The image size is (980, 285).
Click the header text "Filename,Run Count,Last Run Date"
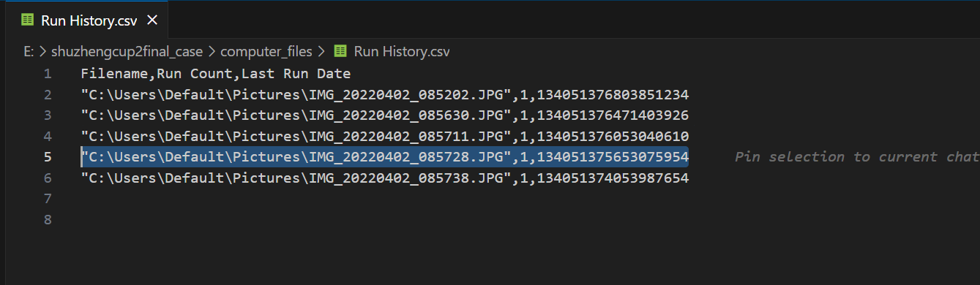[x=216, y=74]
